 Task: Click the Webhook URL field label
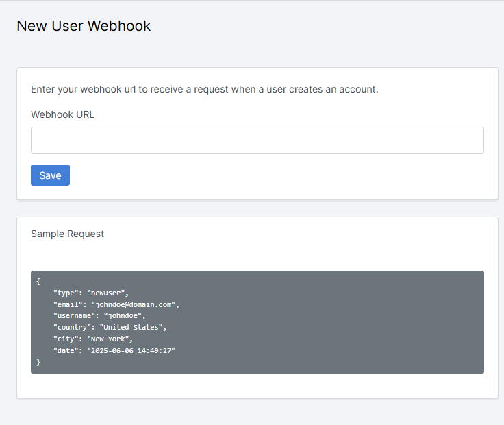coord(62,114)
